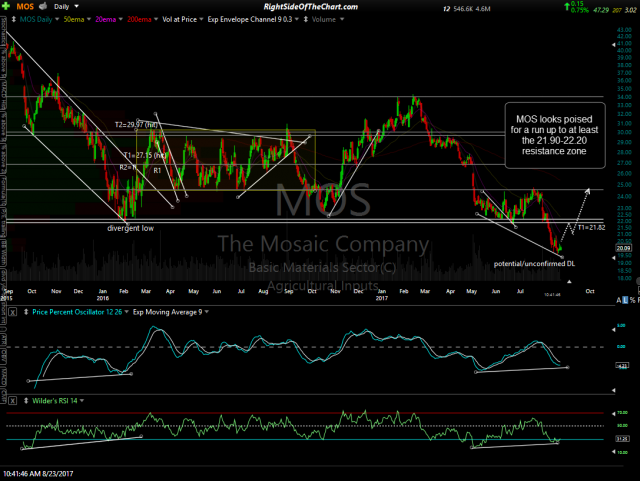Image resolution: width=640 pixels, height=481 pixels.
Task: Click the oscillator scale arrow near 5.00
Action: 613,330
